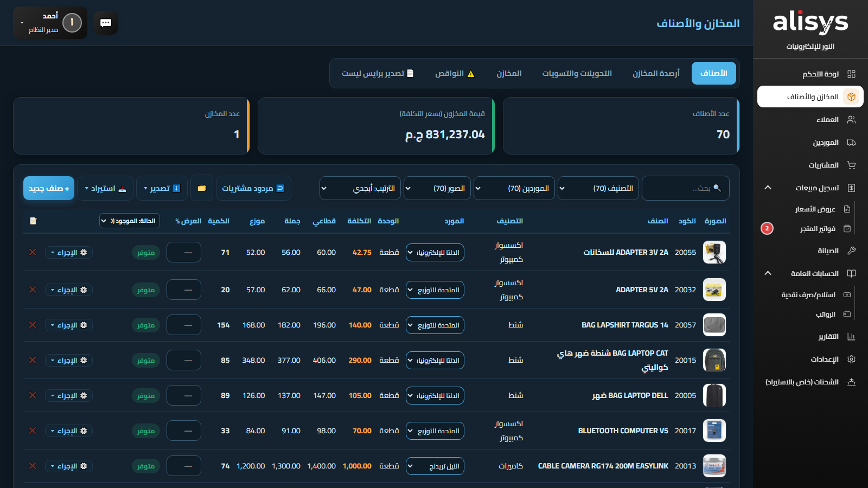The image size is (868, 488).
Task: Click the cart icon beside المشتريات
Action: (x=851, y=165)
